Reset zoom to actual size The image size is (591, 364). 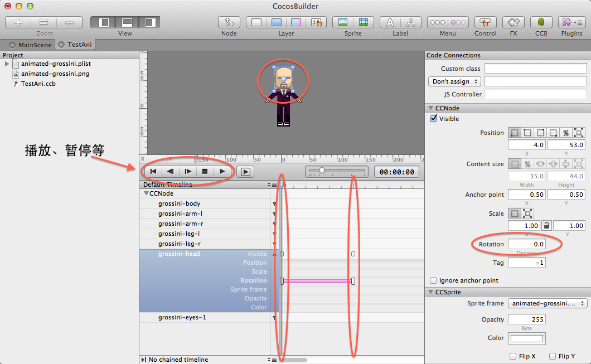(x=43, y=23)
